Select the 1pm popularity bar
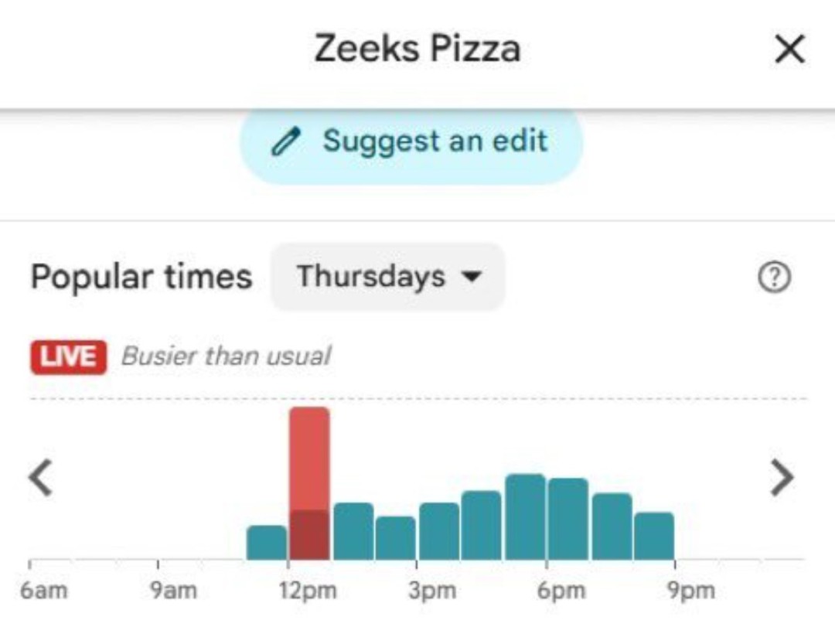The height and width of the screenshot is (644, 835). click(353, 531)
